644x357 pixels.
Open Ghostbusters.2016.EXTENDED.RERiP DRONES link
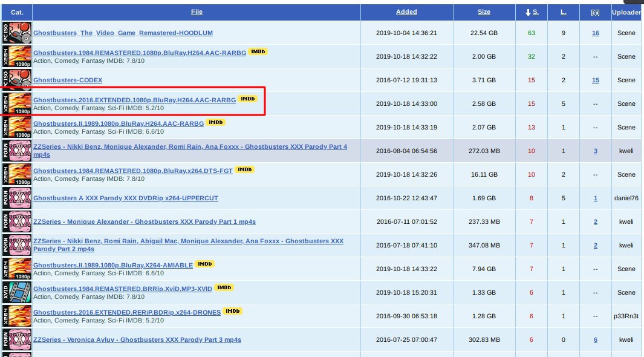point(127,312)
